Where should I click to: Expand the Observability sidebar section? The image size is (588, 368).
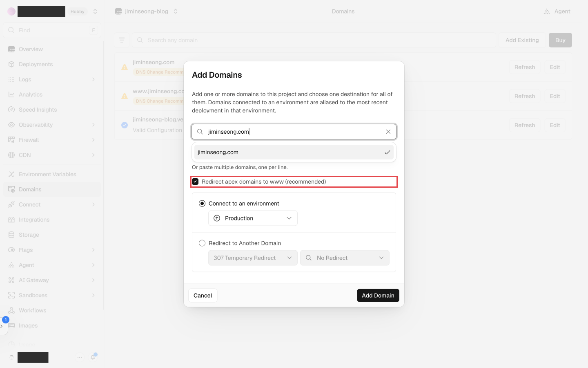52,125
